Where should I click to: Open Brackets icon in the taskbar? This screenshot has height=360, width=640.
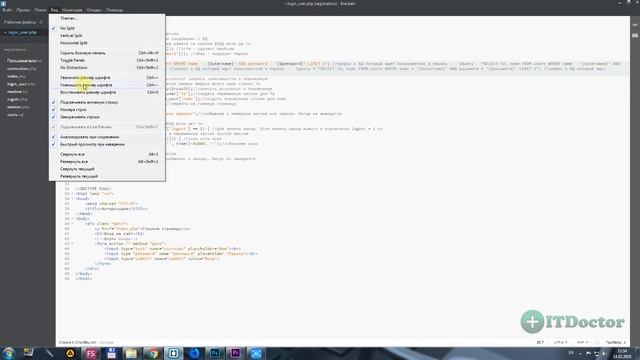[173, 353]
